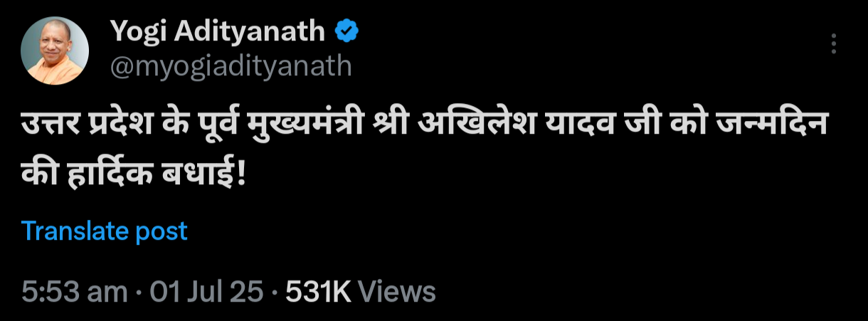The image size is (868, 321).
Task: Visit the @myogiadityanath handle
Action: click(231, 65)
